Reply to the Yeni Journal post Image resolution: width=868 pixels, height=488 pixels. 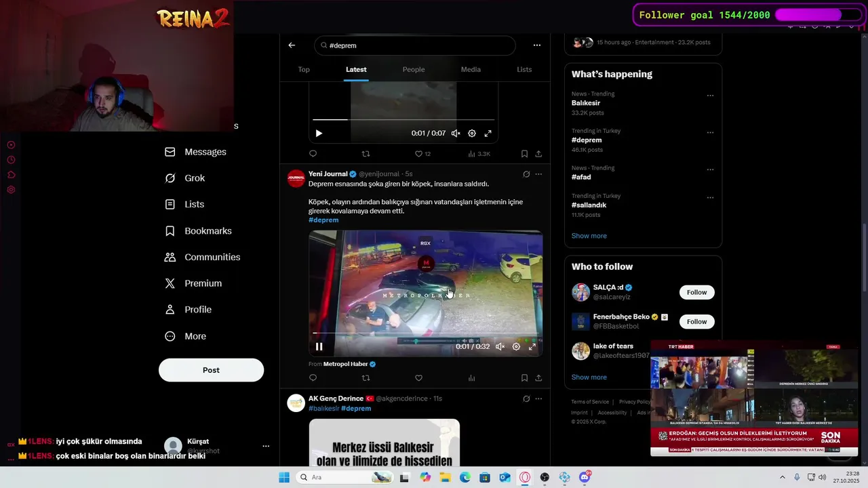[313, 378]
